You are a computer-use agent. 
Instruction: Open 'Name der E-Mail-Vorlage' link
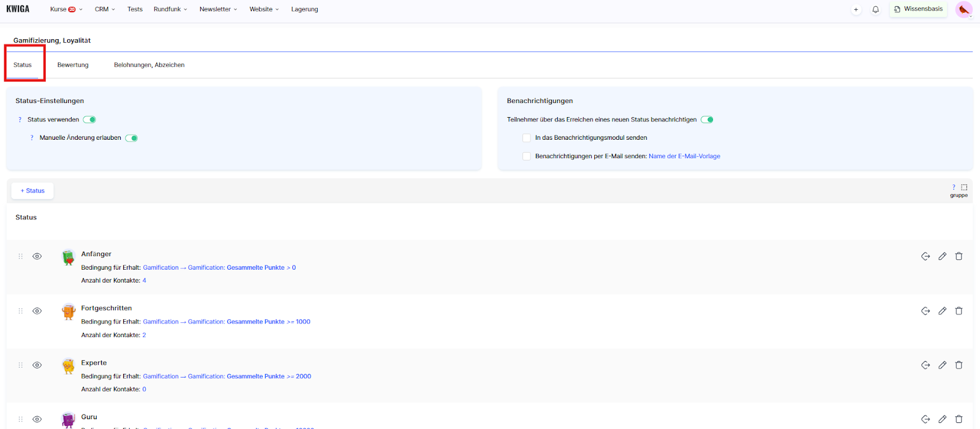(x=684, y=156)
